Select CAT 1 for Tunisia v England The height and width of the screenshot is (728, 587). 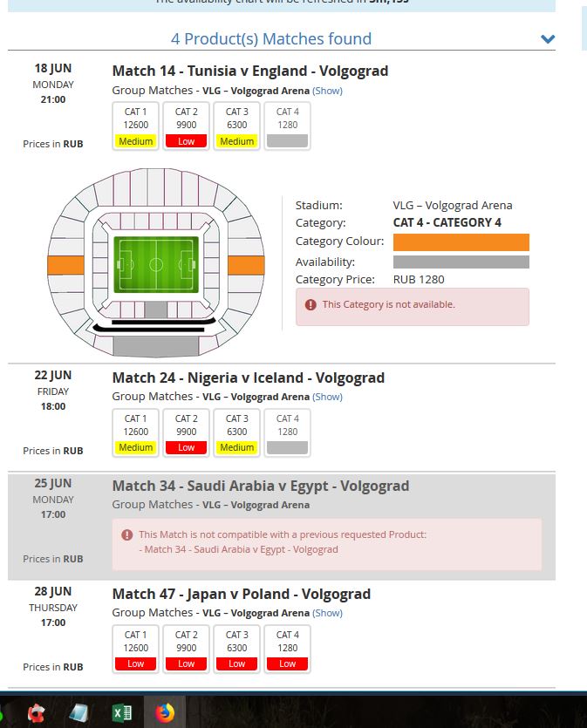(x=135, y=126)
